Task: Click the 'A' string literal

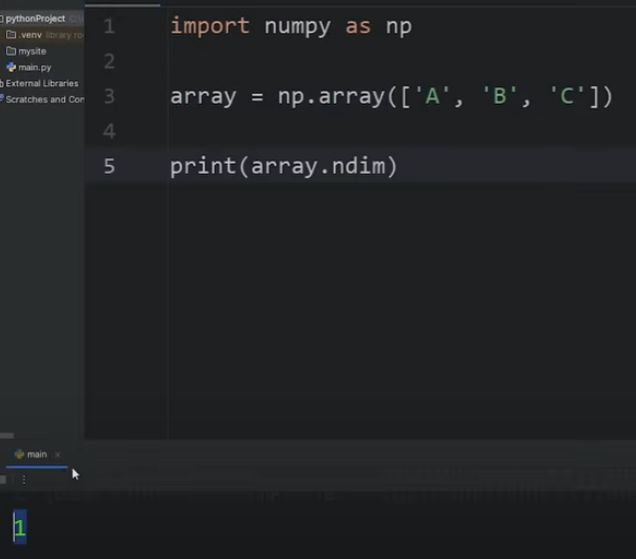Action: (x=433, y=97)
